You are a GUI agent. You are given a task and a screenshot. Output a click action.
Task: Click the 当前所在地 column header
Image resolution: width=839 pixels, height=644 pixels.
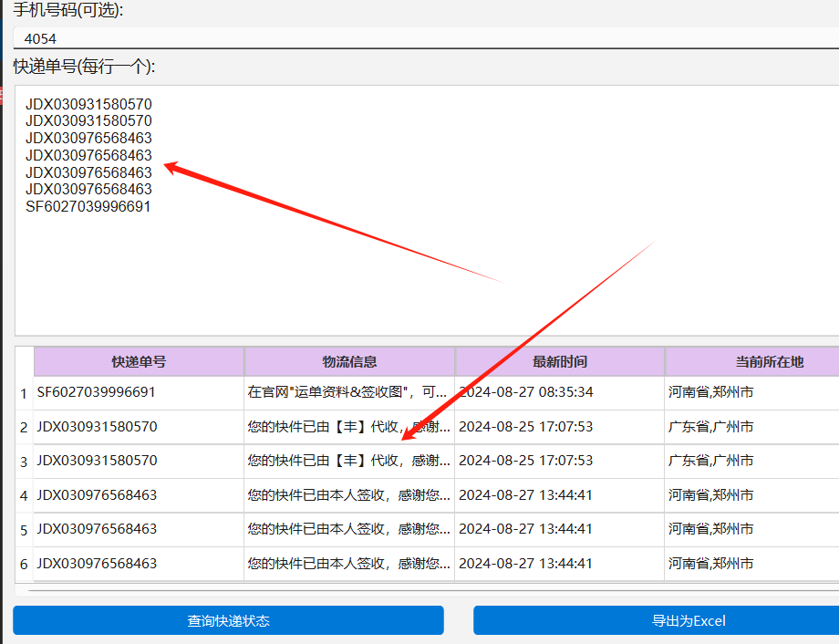pos(751,361)
